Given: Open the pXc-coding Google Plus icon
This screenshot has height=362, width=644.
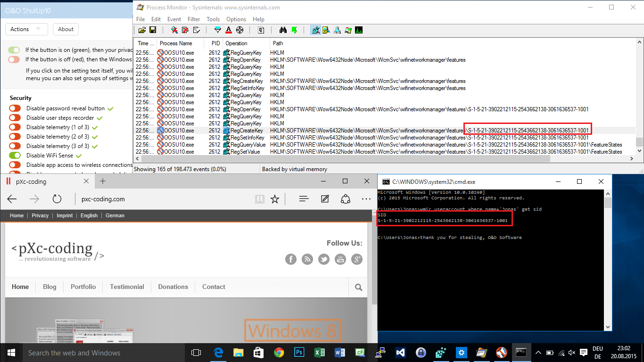Looking at the screenshot, I should pyautogui.click(x=357, y=259).
